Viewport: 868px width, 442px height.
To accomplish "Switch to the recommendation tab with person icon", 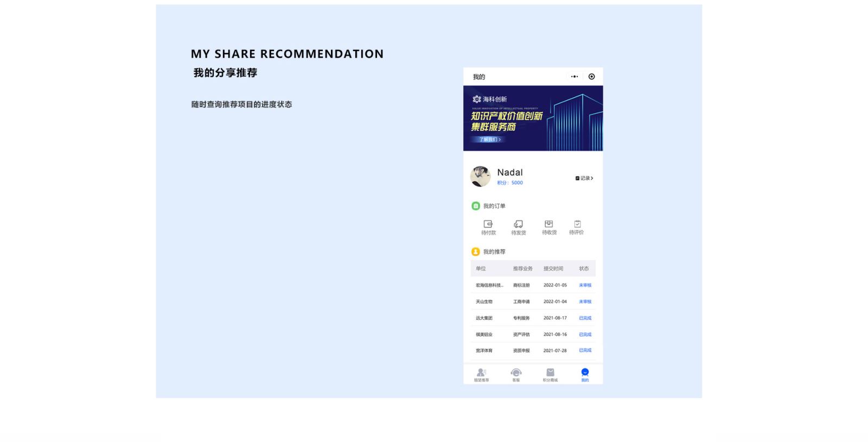I will tap(481, 375).
